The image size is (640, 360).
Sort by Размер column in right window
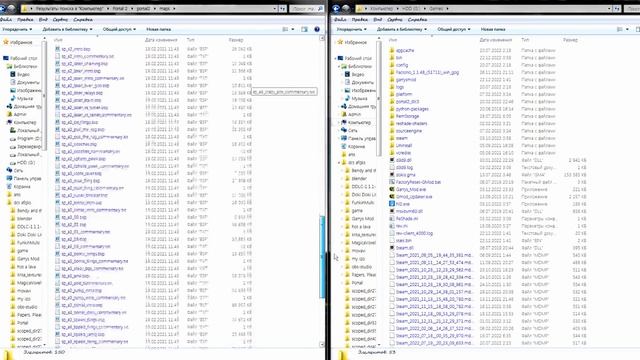click(570, 40)
